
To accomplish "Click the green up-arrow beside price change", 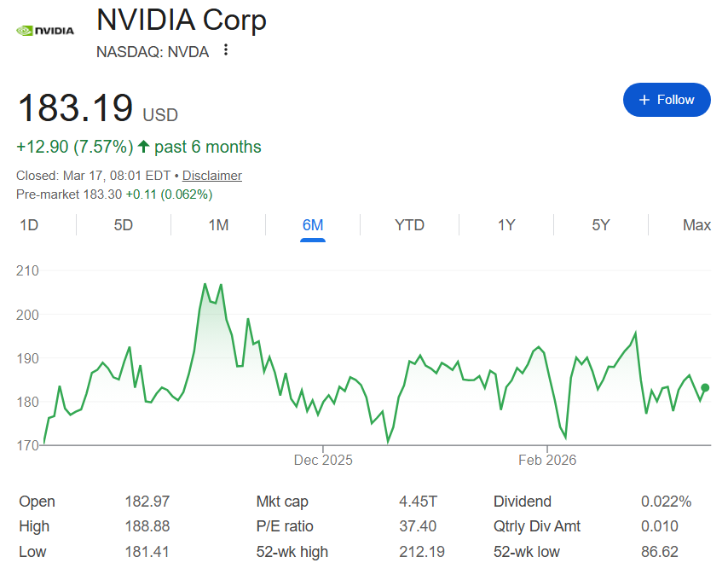I will click(143, 147).
